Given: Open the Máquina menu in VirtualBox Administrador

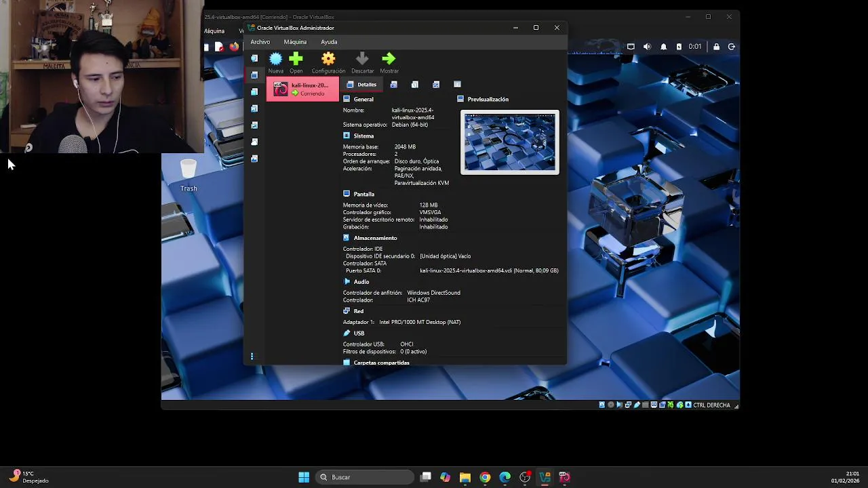Looking at the screenshot, I should click(295, 42).
